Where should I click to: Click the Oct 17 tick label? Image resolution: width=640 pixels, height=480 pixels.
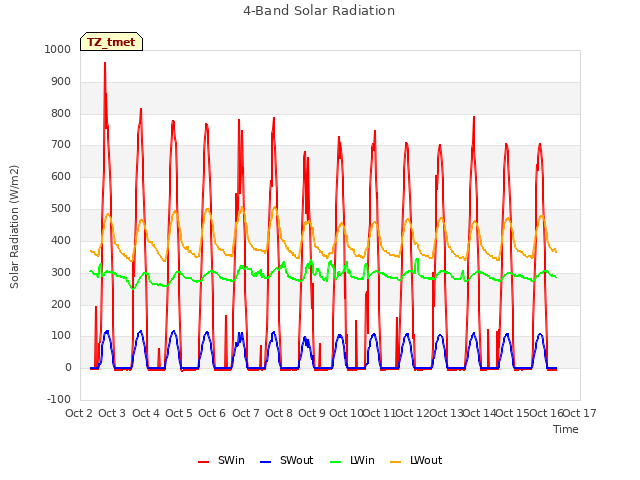580,413
